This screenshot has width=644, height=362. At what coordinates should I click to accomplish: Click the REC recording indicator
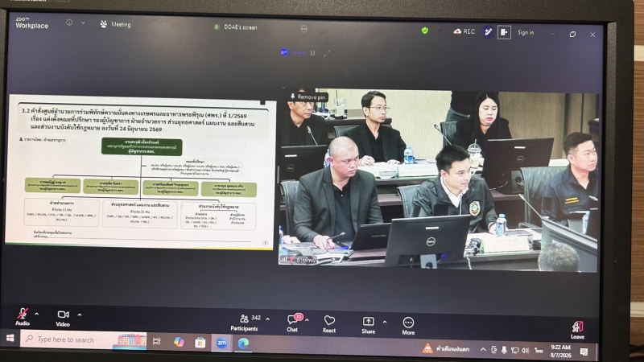point(464,31)
